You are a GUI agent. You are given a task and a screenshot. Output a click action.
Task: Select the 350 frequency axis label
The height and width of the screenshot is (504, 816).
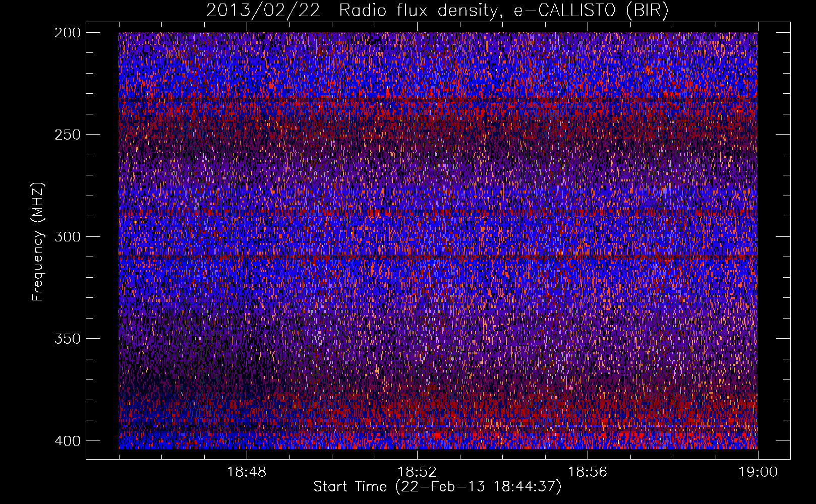click(67, 338)
